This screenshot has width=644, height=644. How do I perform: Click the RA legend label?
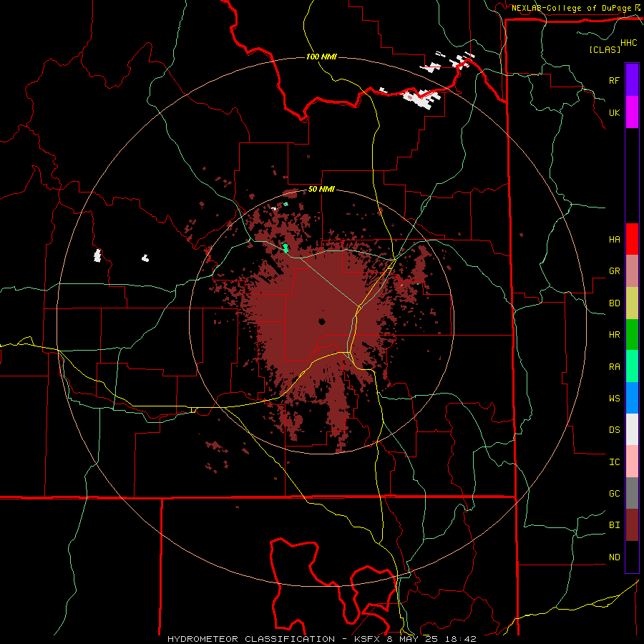coord(614,366)
